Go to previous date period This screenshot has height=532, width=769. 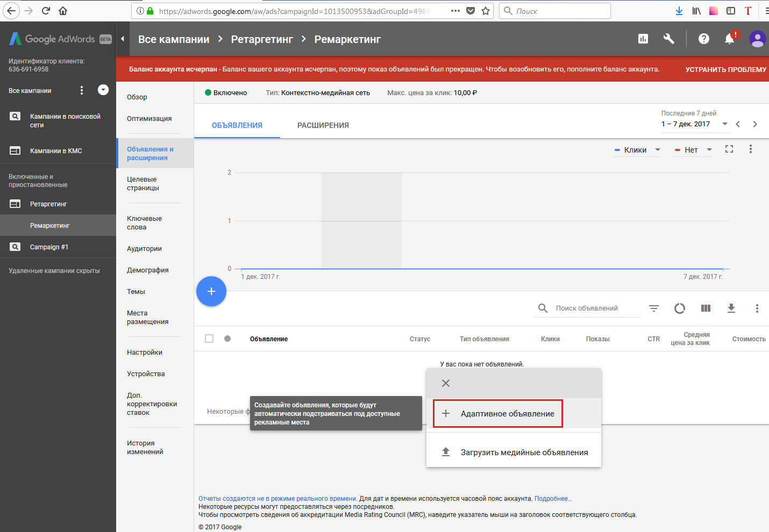pos(738,124)
